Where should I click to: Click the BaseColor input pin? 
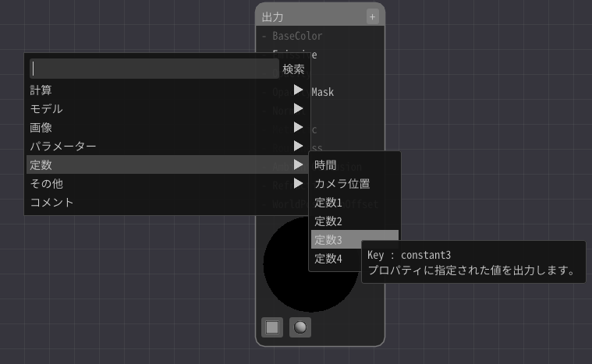(265, 36)
